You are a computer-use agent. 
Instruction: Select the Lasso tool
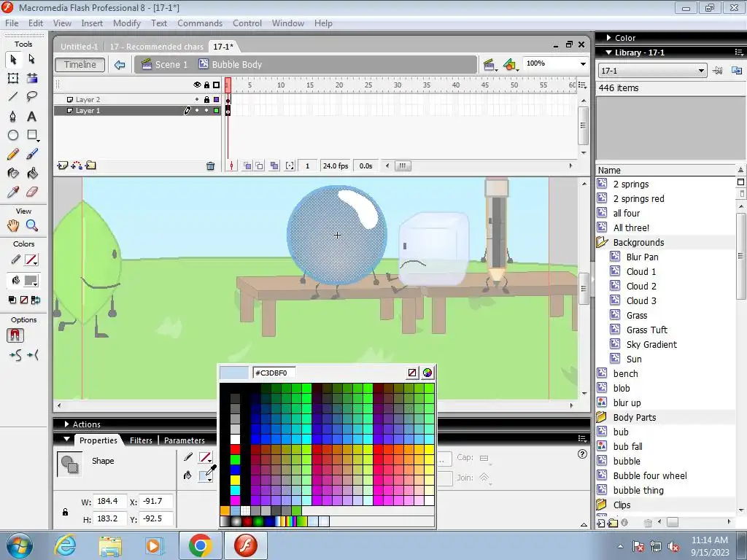(32, 97)
